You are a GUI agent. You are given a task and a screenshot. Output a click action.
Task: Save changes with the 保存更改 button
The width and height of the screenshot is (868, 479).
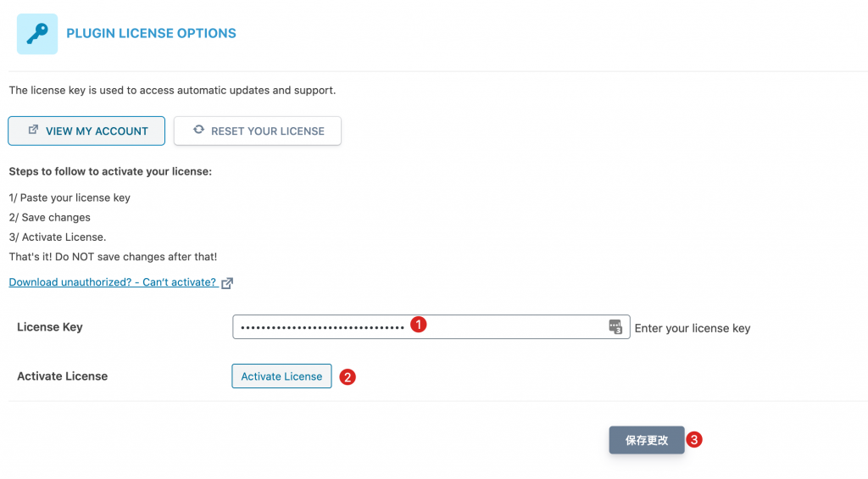(x=647, y=441)
